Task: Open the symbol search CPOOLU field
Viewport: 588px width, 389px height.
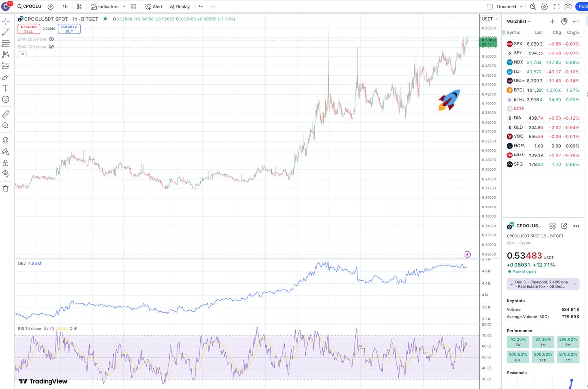Action: pos(29,7)
